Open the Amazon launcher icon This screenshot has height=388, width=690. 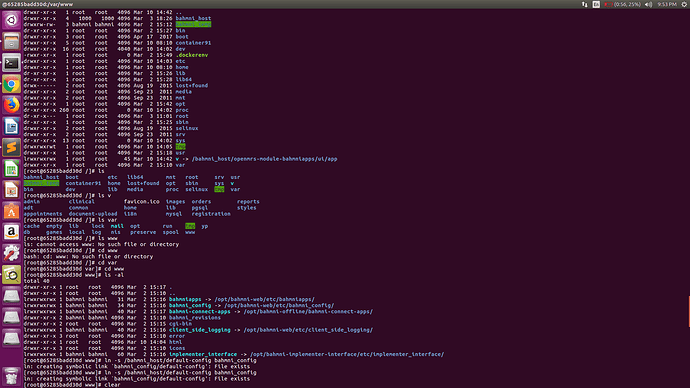pos(11,232)
